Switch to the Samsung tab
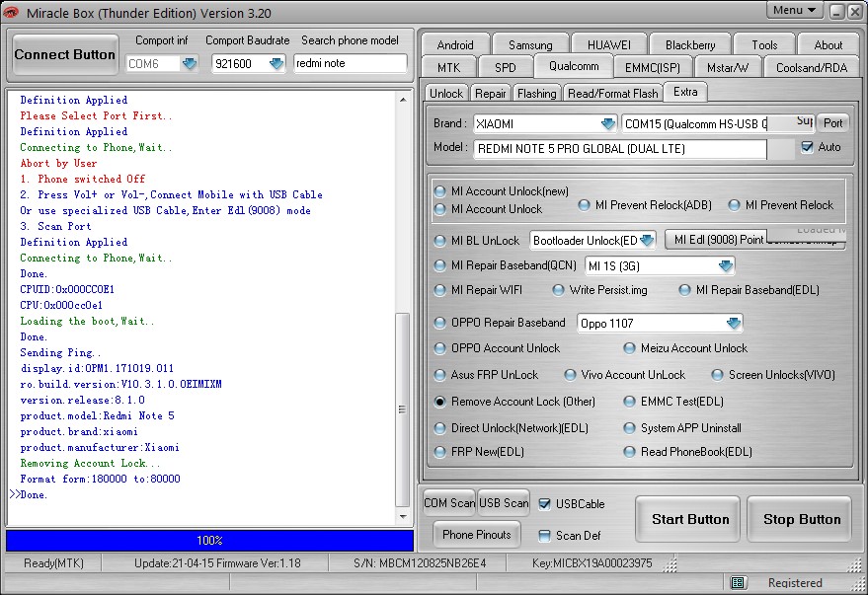 coord(530,44)
